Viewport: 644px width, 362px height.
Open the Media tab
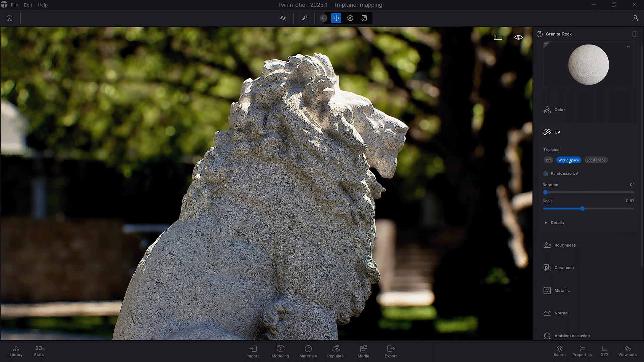(363, 351)
